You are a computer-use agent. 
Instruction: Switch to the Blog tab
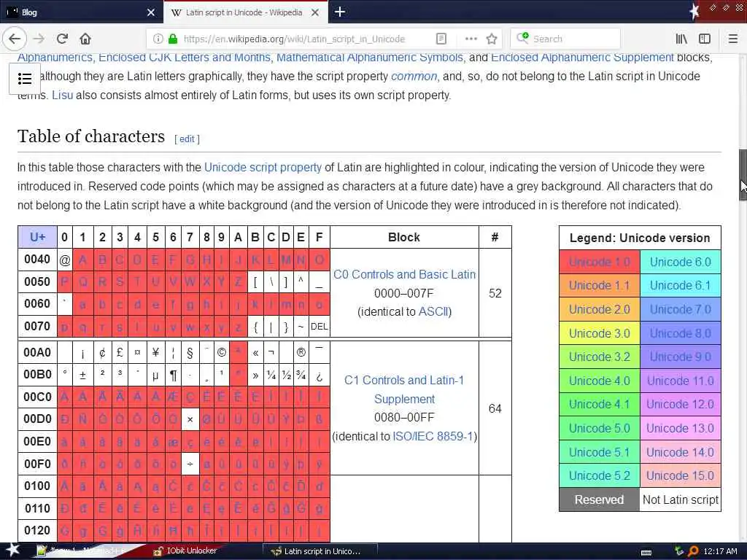(81, 12)
